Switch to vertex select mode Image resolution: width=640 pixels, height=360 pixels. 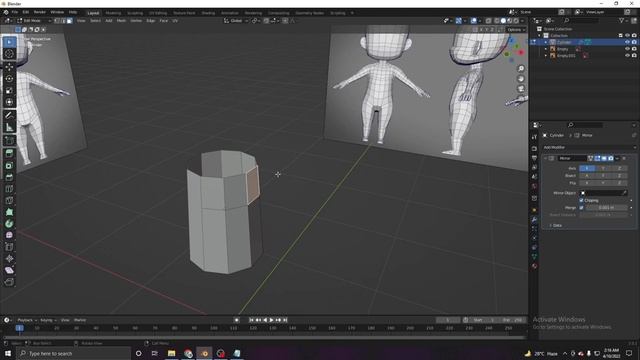click(x=57, y=20)
